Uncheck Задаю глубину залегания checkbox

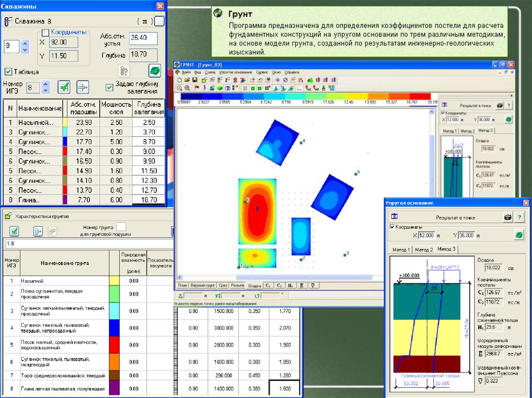tap(109, 87)
